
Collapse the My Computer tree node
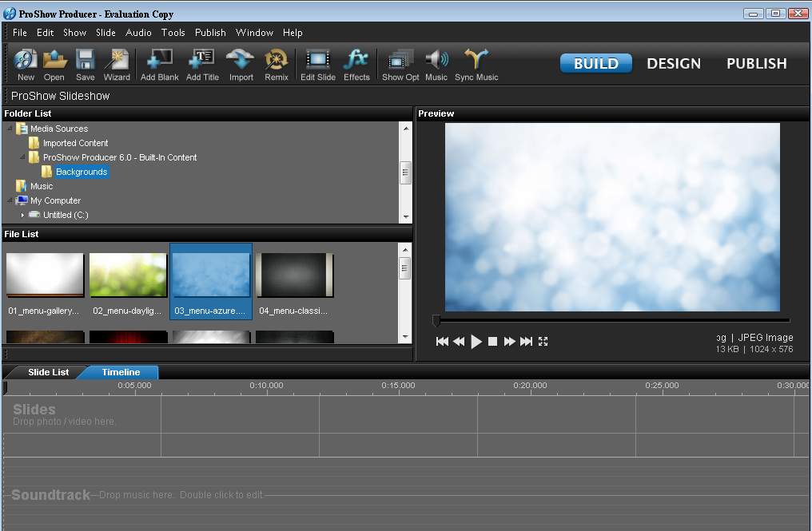pos(10,200)
